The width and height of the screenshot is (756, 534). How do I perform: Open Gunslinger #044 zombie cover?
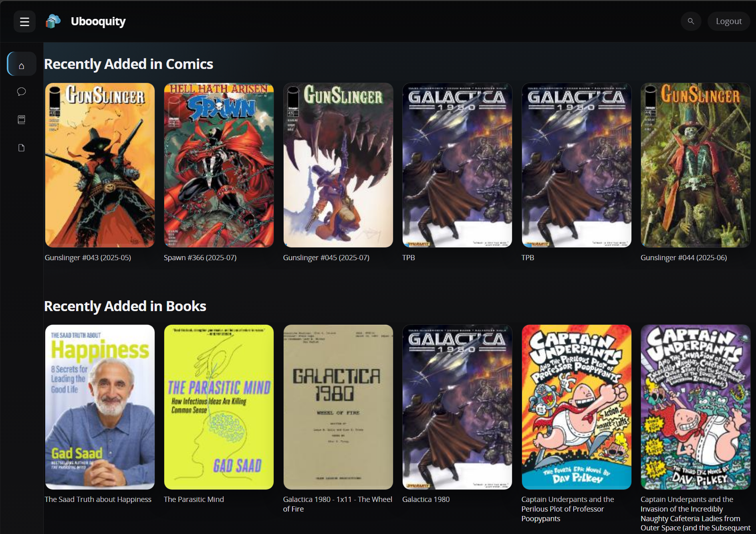coord(695,165)
